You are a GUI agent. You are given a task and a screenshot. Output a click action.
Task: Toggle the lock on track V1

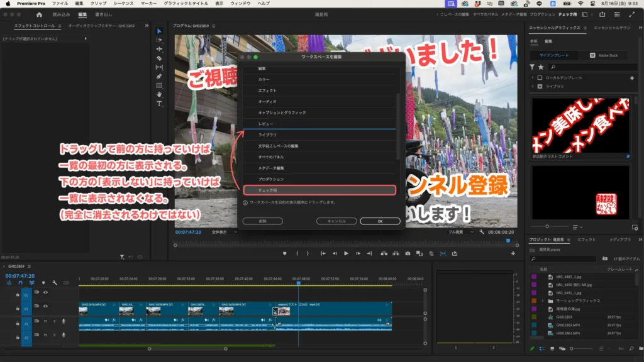(x=18, y=309)
